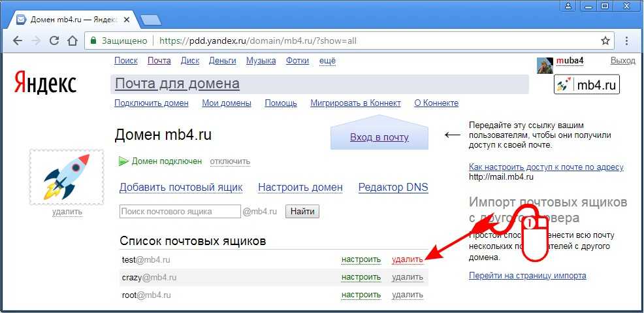Viewport: 644px width, 313px height.
Task: Click the Chrome user profile icon in title bar
Action: click(x=568, y=6)
